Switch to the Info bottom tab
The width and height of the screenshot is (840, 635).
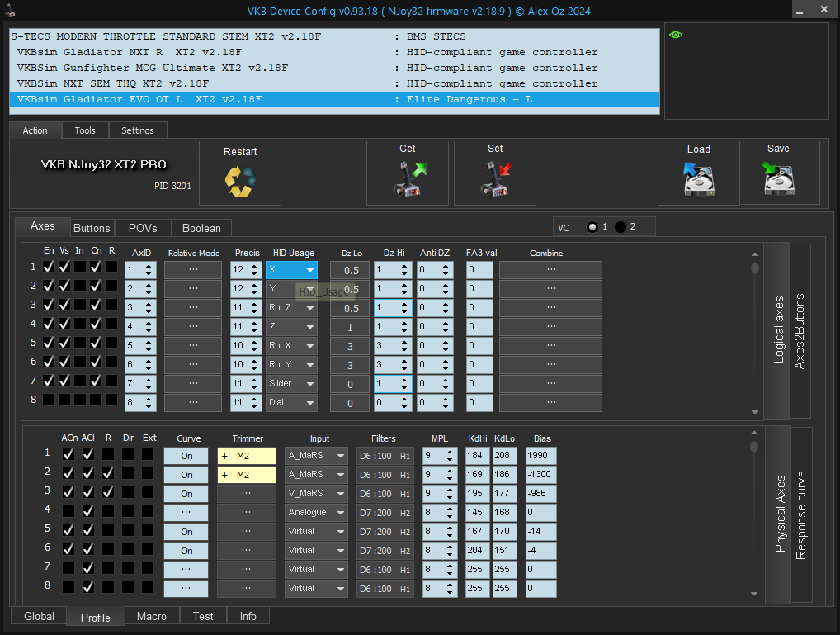[x=248, y=616]
